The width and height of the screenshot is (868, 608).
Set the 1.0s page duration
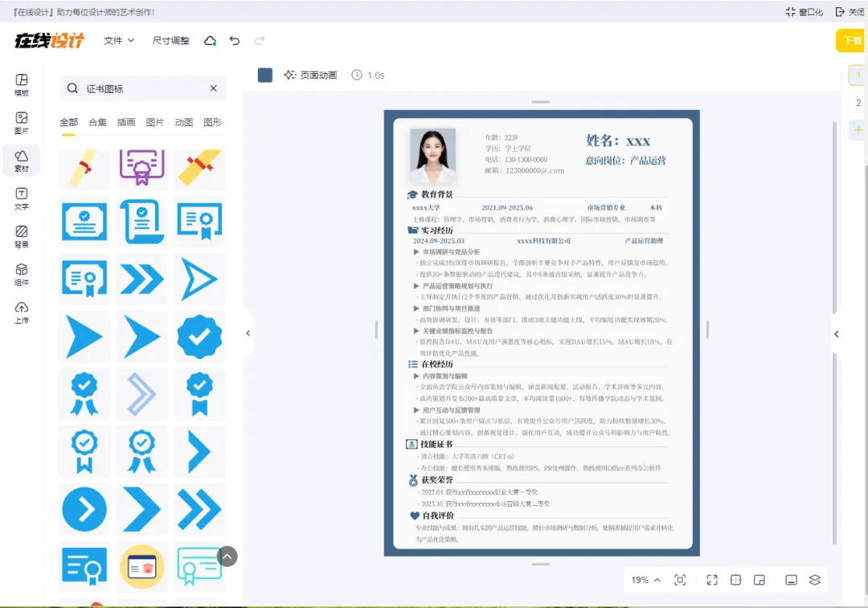pos(368,75)
